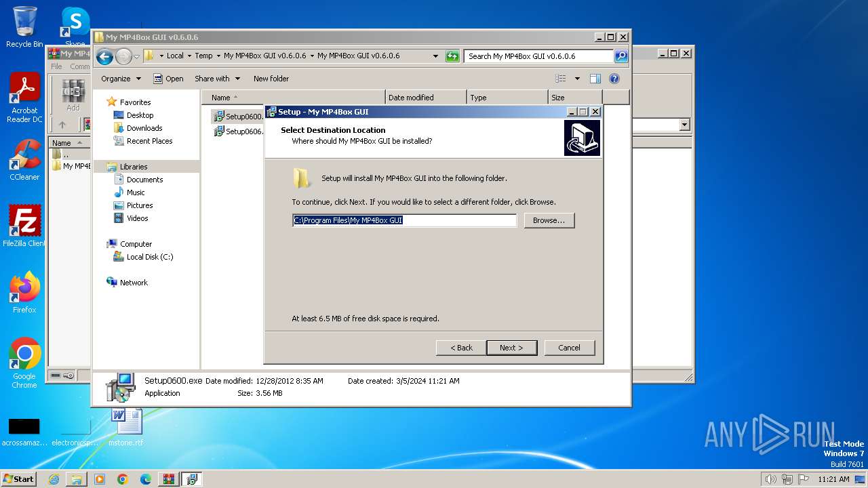Cancel the My MP4Box GUI setup
Screen dimensions: 868x488
click(x=570, y=348)
